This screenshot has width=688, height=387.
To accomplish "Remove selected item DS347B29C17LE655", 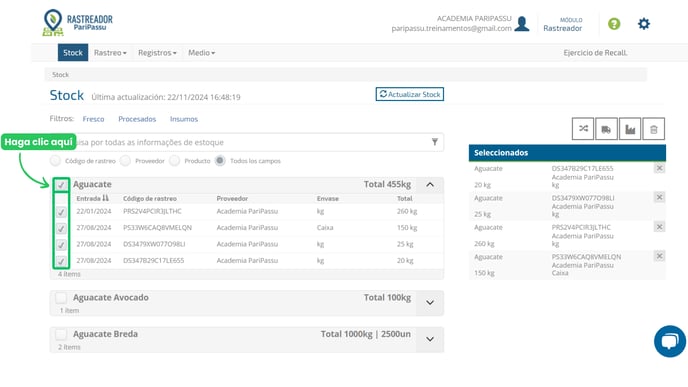I will pos(659,168).
